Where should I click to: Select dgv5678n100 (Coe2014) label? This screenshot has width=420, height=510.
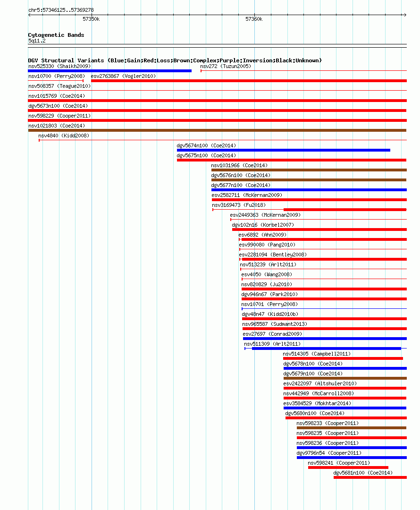coord(313,364)
